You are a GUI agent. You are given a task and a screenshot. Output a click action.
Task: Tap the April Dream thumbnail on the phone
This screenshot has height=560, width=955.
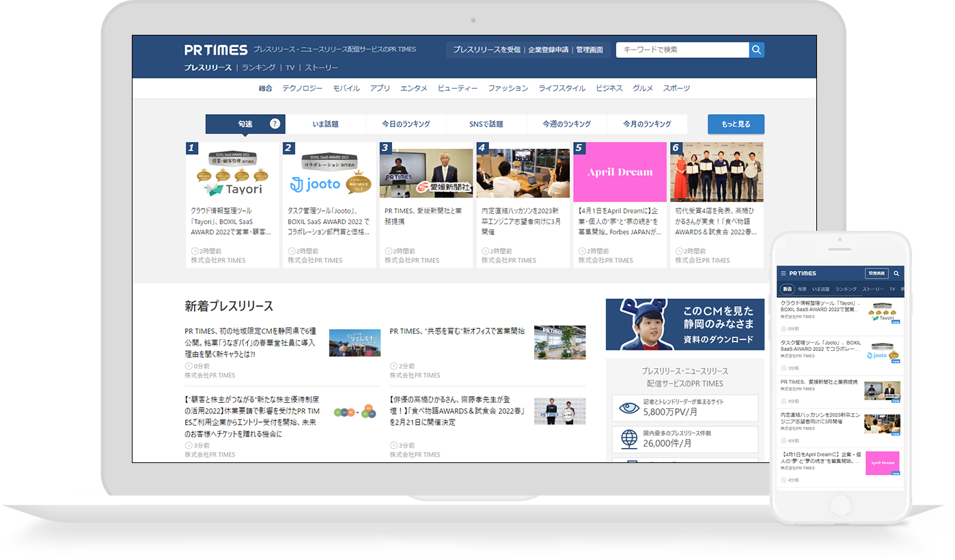[883, 462]
